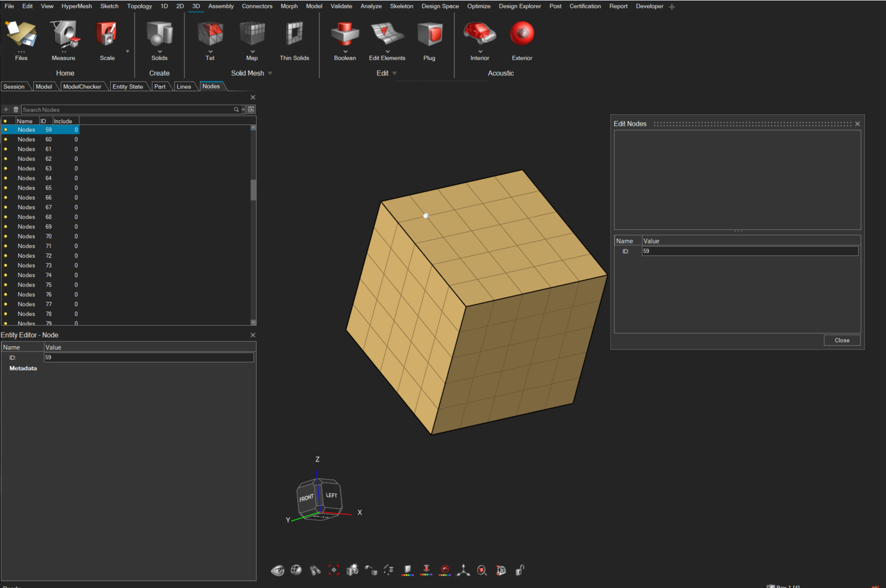Screen dimensions: 886x588
Task: Open search options dropdown in Search Nodes box
Action: point(243,110)
